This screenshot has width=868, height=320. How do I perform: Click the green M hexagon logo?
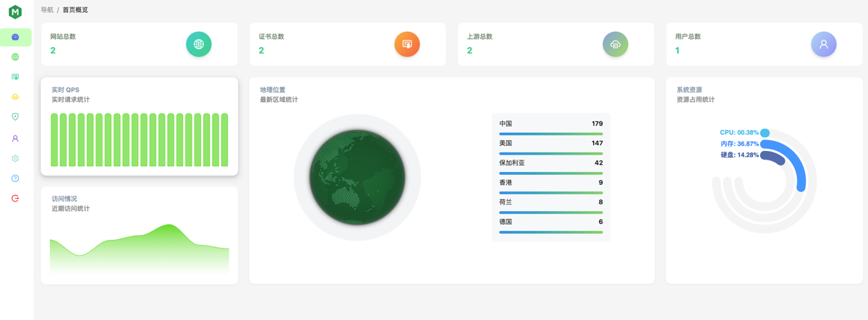15,12
